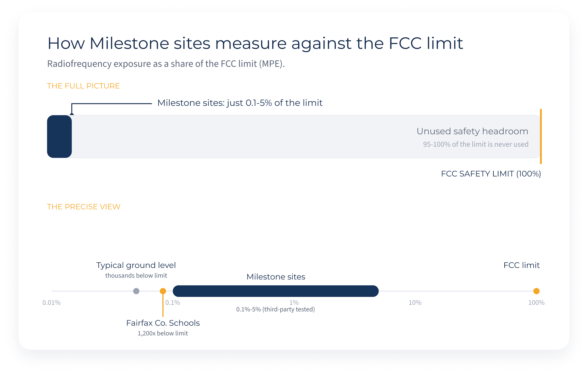The image size is (588, 375).
Task: Click the 10% axis tick label
Action: pyautogui.click(x=415, y=302)
